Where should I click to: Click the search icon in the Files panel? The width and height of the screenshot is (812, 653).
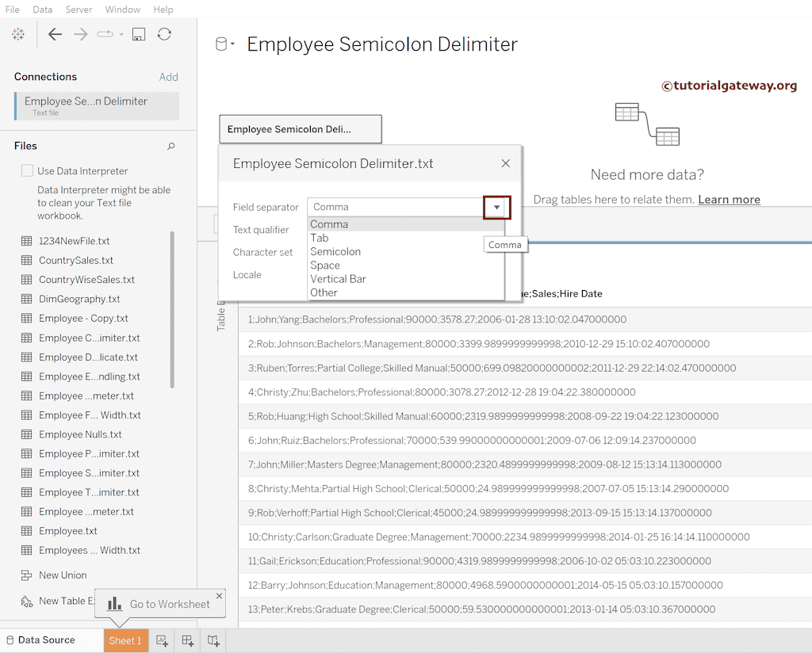coord(170,147)
